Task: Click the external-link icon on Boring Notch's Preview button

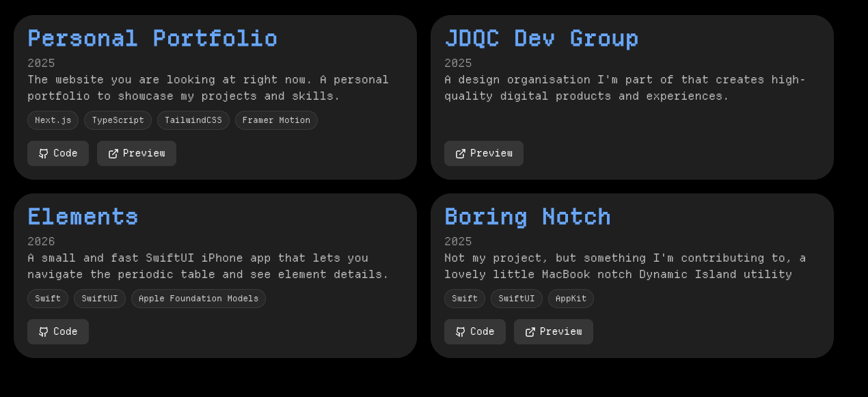Action: pos(530,332)
